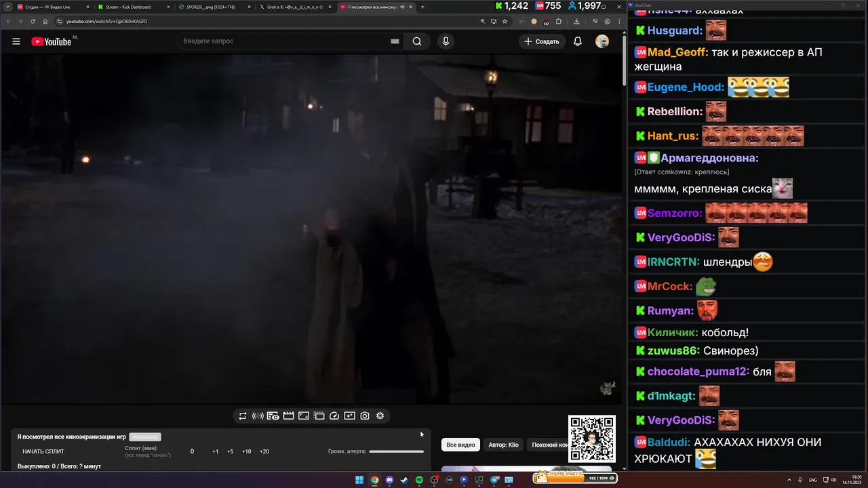Open browser downloads icon
The height and width of the screenshot is (488, 868).
pyautogui.click(x=576, y=21)
